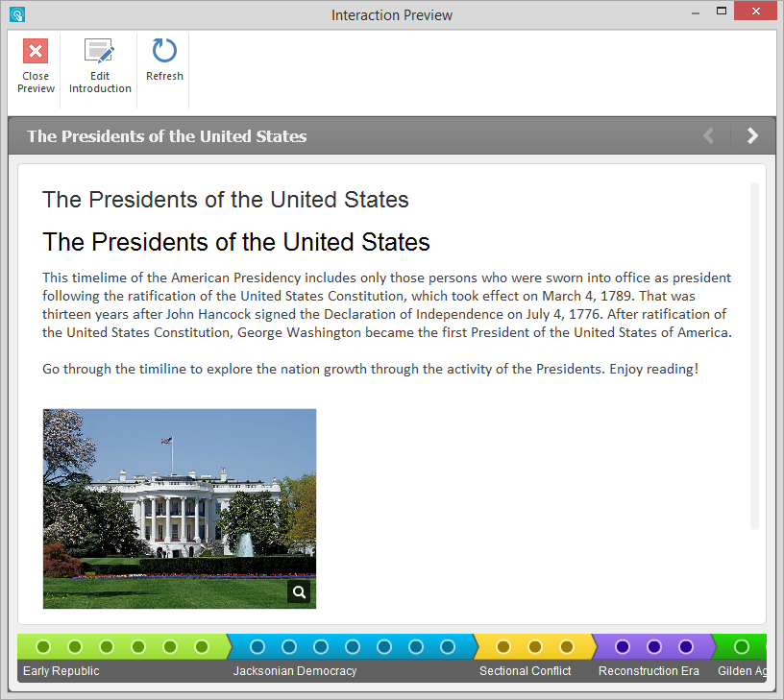Open the Jacksonian Democracy period label
The width and height of the screenshot is (784, 700).
295,671
